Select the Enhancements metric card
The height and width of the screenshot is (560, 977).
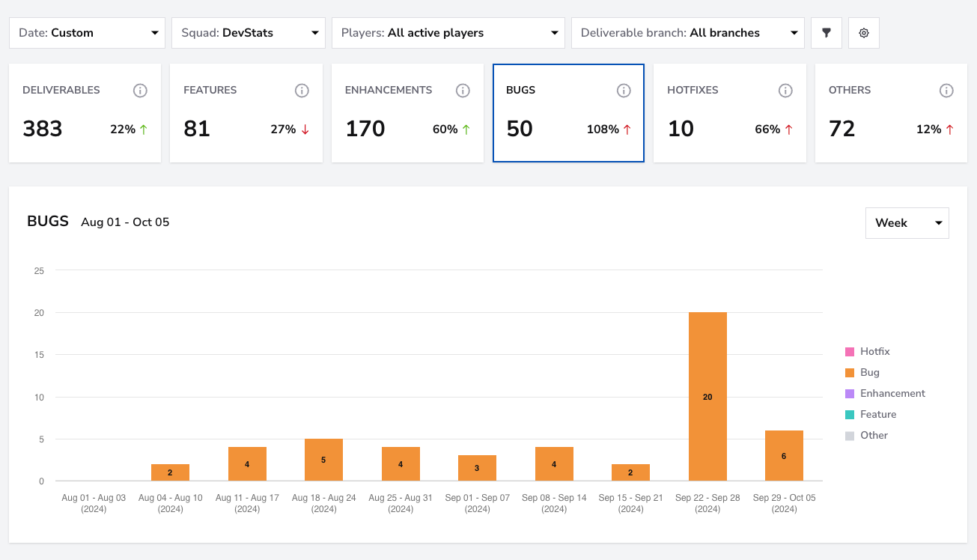coord(407,113)
